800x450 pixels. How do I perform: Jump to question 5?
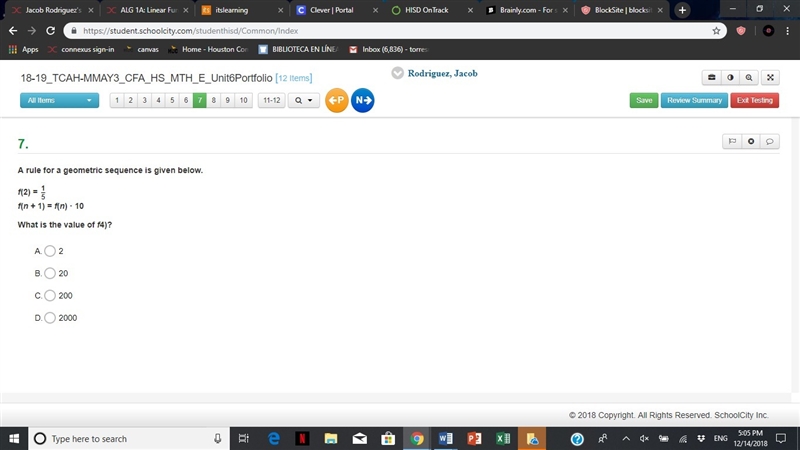(172, 101)
